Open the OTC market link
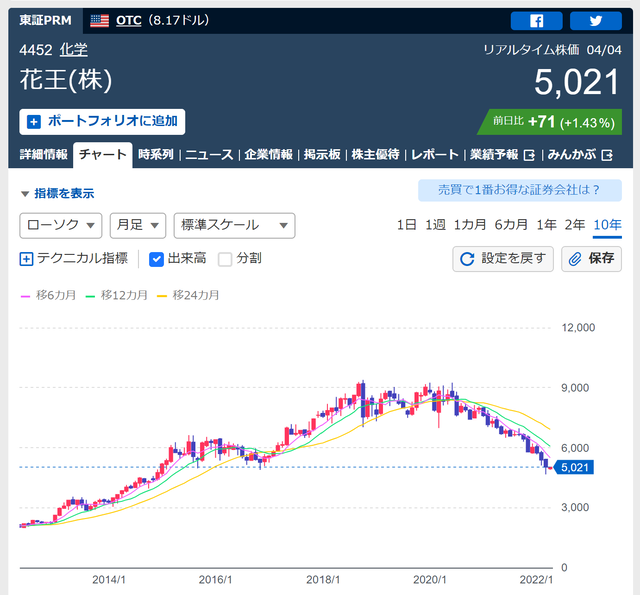 point(129,20)
